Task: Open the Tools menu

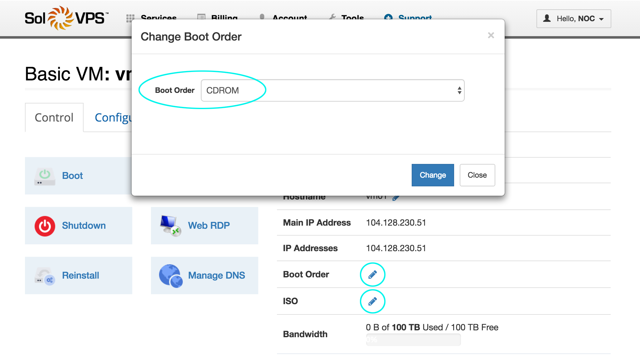Action: (x=352, y=17)
